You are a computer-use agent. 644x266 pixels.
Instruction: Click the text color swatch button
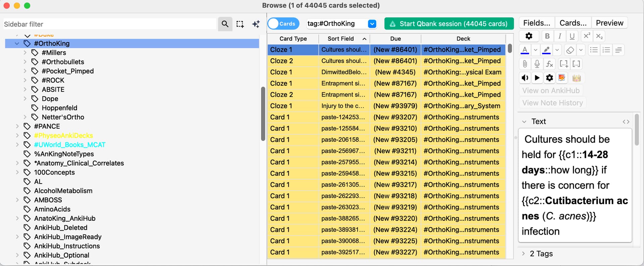525,50
